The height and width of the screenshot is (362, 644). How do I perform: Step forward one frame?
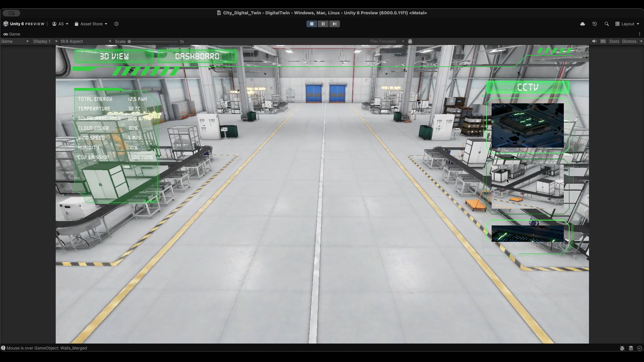tap(334, 24)
